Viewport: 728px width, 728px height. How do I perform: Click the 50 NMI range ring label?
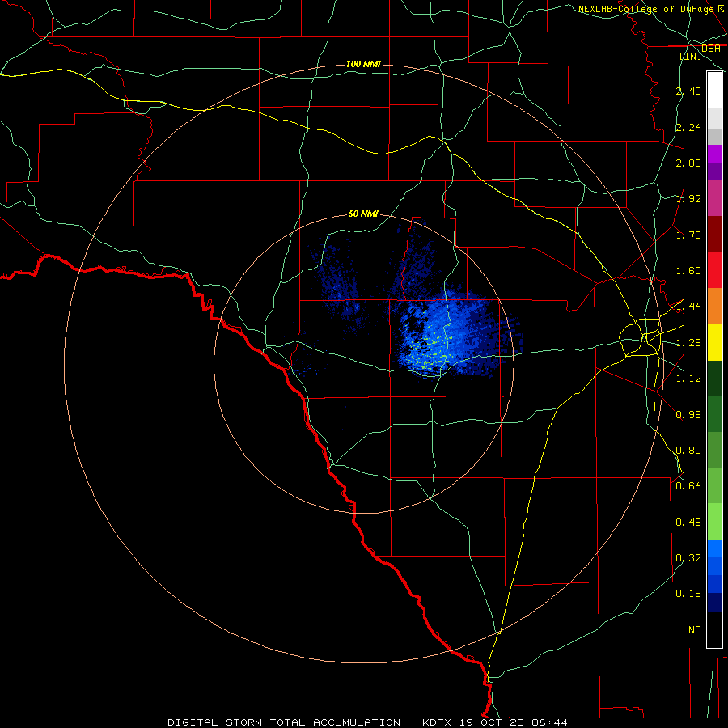(x=363, y=214)
